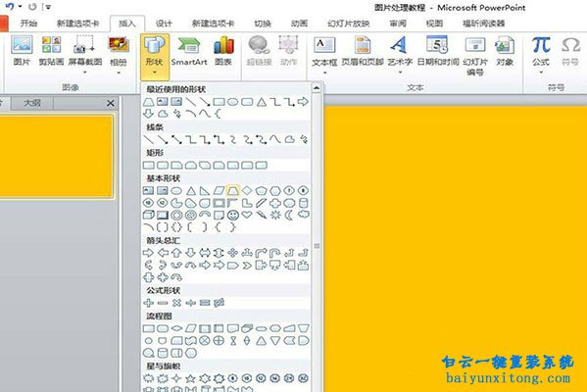Open the 视图 View tab
Viewport: 587px width, 392px height.
[434, 24]
